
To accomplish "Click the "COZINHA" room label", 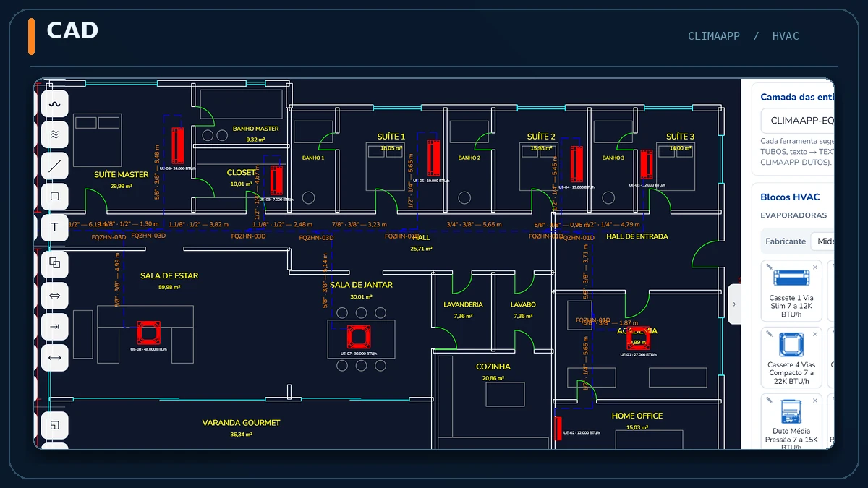I will coord(493,367).
